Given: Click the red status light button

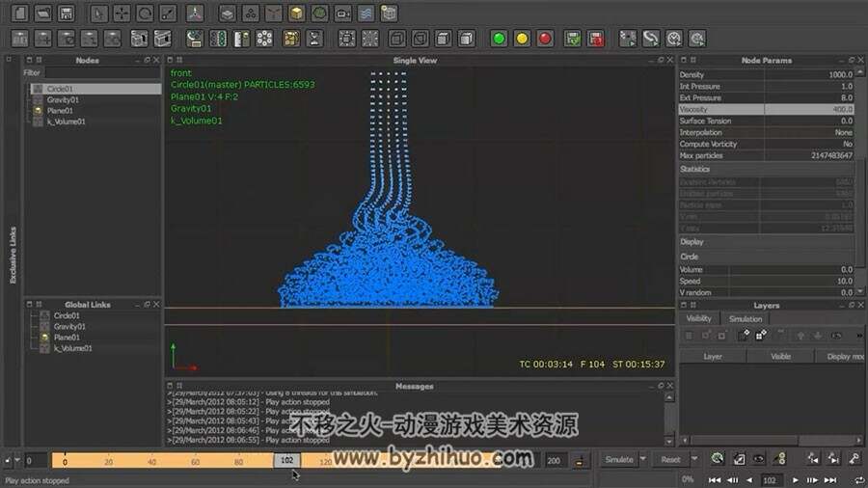Looking at the screenshot, I should tap(545, 39).
